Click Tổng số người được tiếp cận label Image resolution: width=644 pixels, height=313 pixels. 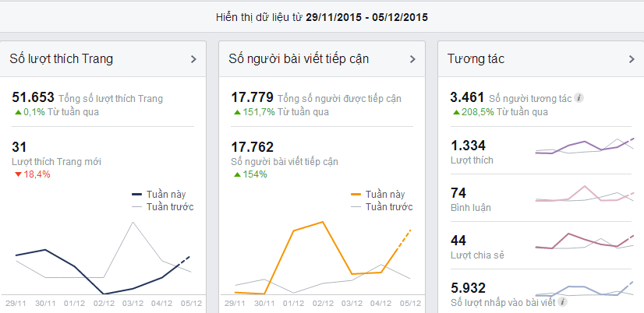340,98
